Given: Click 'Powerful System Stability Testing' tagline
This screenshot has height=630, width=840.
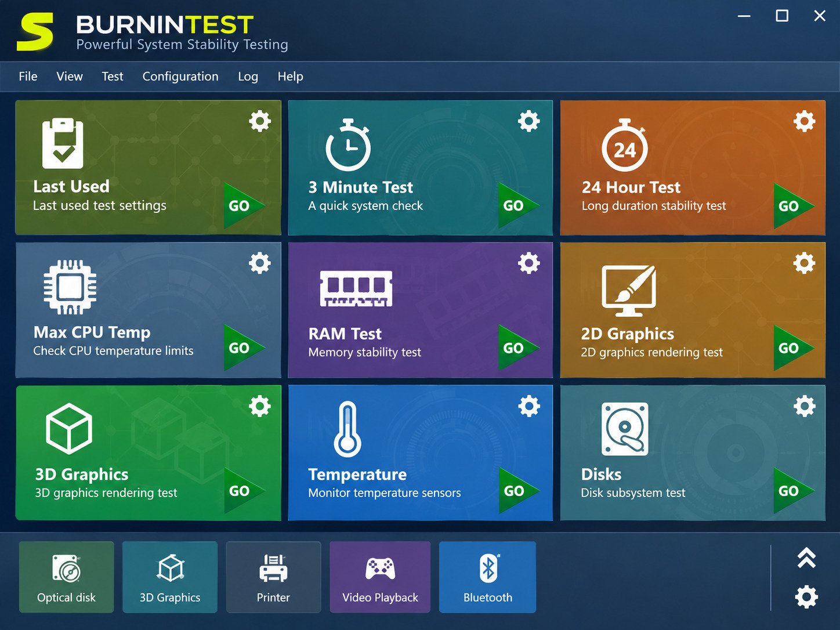Looking at the screenshot, I should [x=182, y=45].
